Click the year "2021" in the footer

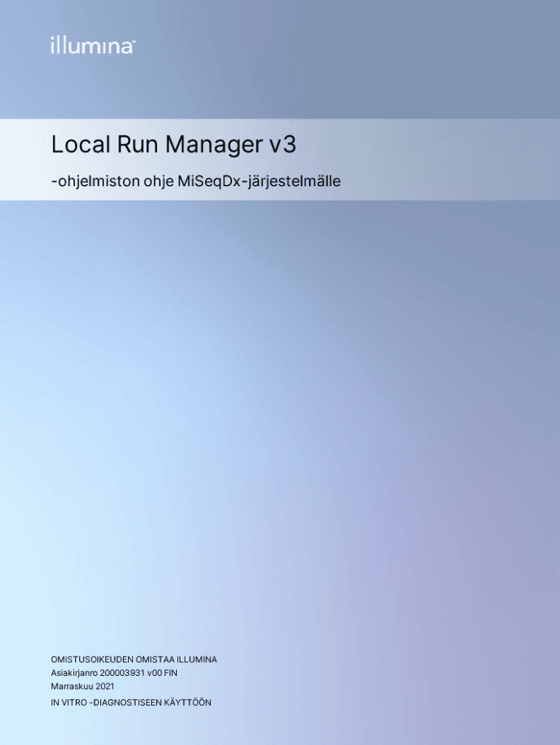point(104,686)
